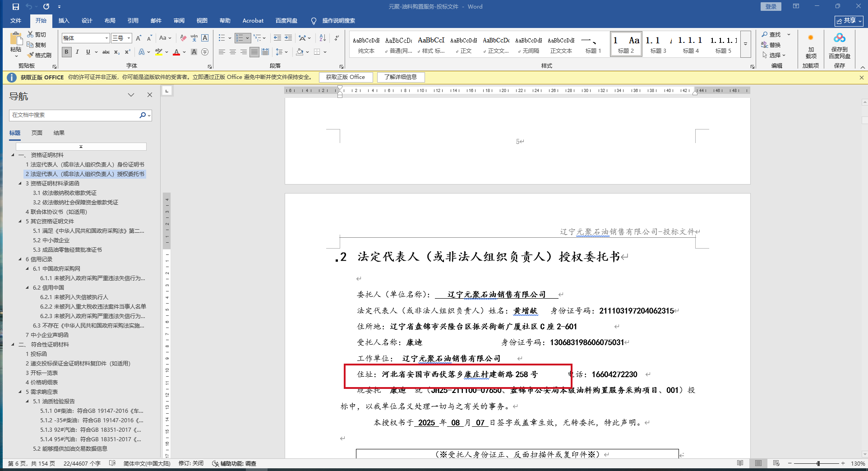Switch to the 审阅 ribbon tab
The image size is (868, 471).
click(179, 21)
